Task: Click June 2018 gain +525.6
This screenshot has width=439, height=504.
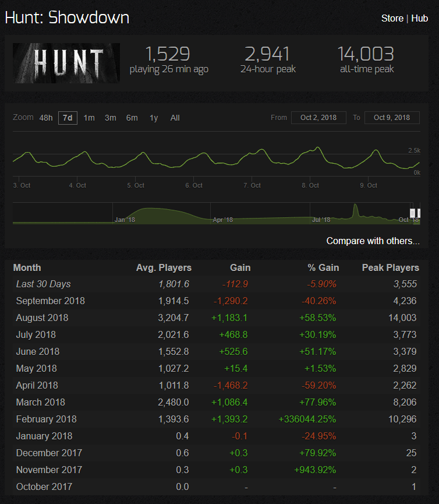Action: (233, 352)
